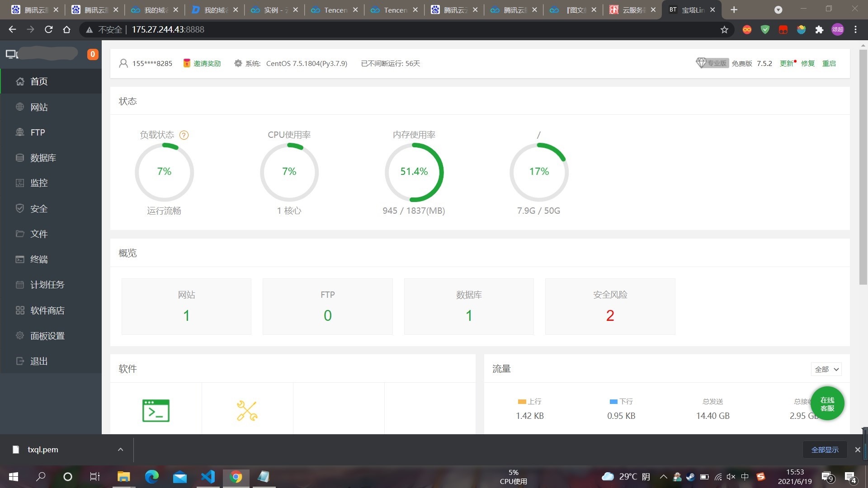Viewport: 868px width, 488px height.
Task: Open the 网站 overview card showing 1
Action: pos(186,306)
